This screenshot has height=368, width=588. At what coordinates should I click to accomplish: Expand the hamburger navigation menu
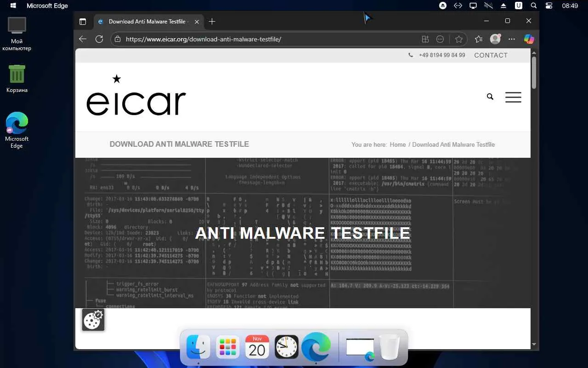tap(513, 97)
